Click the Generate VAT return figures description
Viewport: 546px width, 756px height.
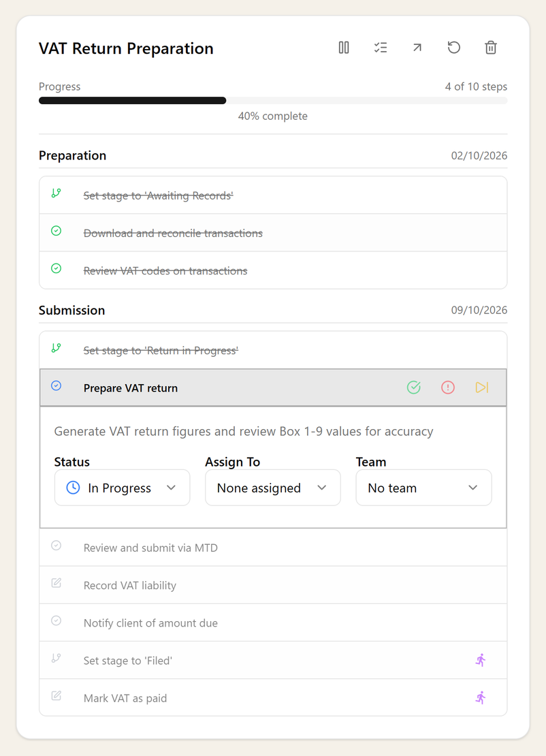[243, 431]
